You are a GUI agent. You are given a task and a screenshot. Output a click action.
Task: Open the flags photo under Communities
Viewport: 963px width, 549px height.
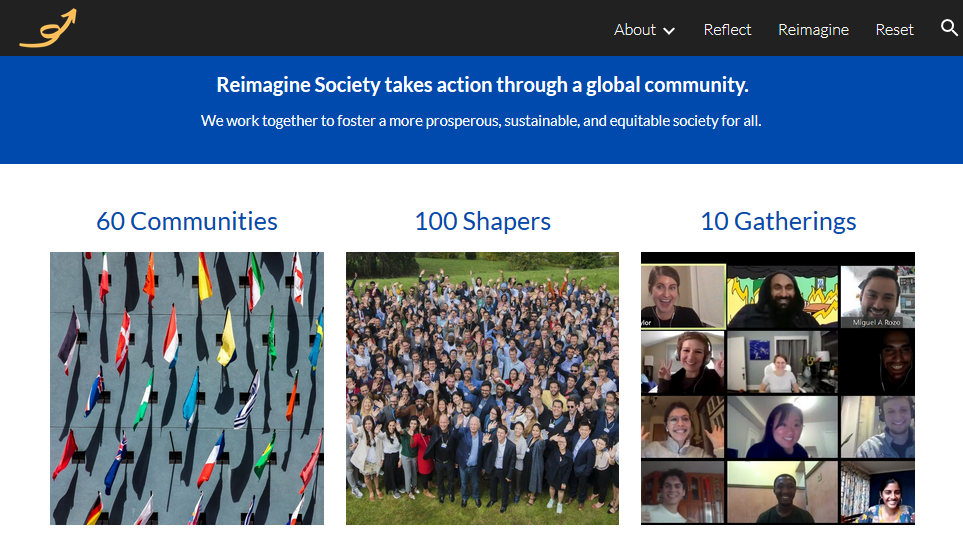coord(187,388)
